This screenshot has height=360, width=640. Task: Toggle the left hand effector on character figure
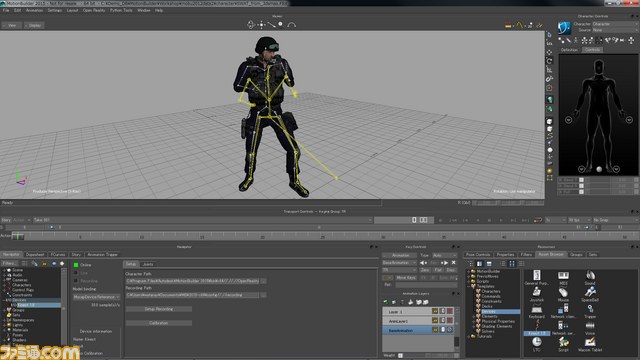point(629,120)
